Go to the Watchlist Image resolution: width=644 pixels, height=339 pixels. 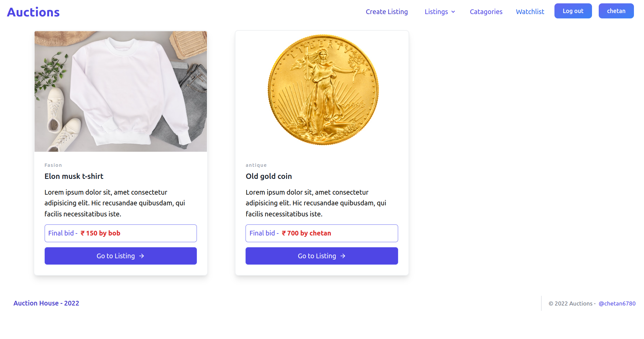tap(530, 12)
